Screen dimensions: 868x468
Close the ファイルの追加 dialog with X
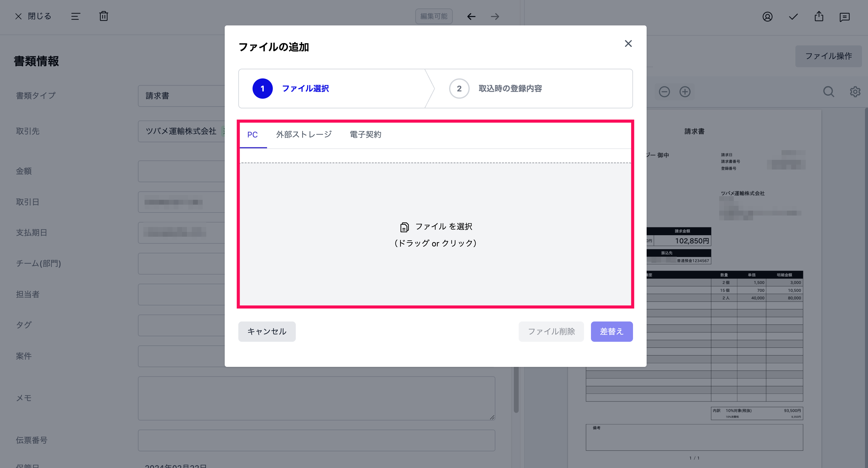tap(628, 44)
